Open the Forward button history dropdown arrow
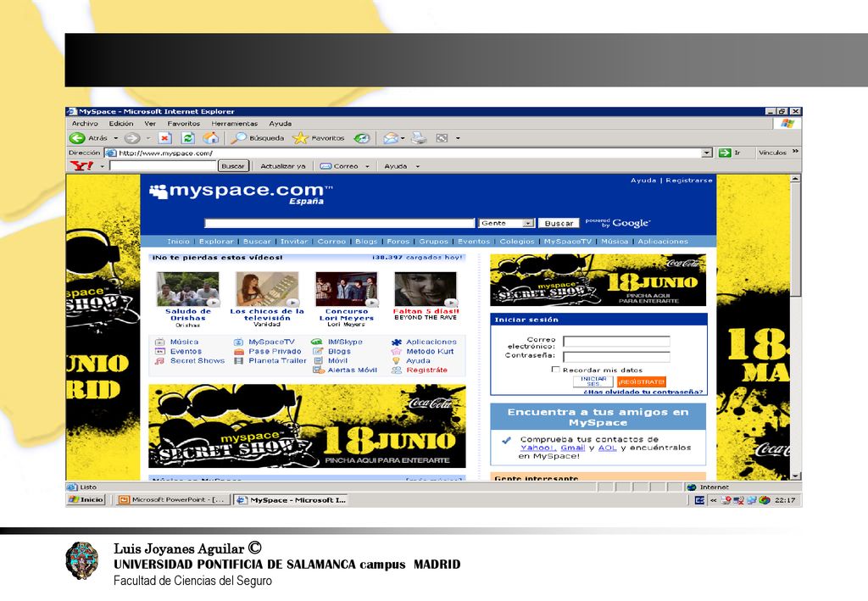The image size is (868, 601). pyautogui.click(x=148, y=138)
